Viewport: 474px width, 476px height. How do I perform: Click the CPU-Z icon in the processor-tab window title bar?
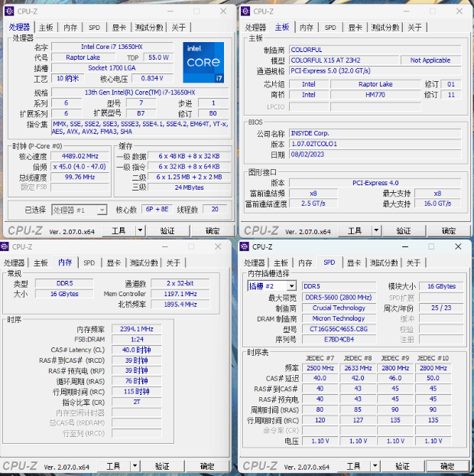(x=9, y=11)
